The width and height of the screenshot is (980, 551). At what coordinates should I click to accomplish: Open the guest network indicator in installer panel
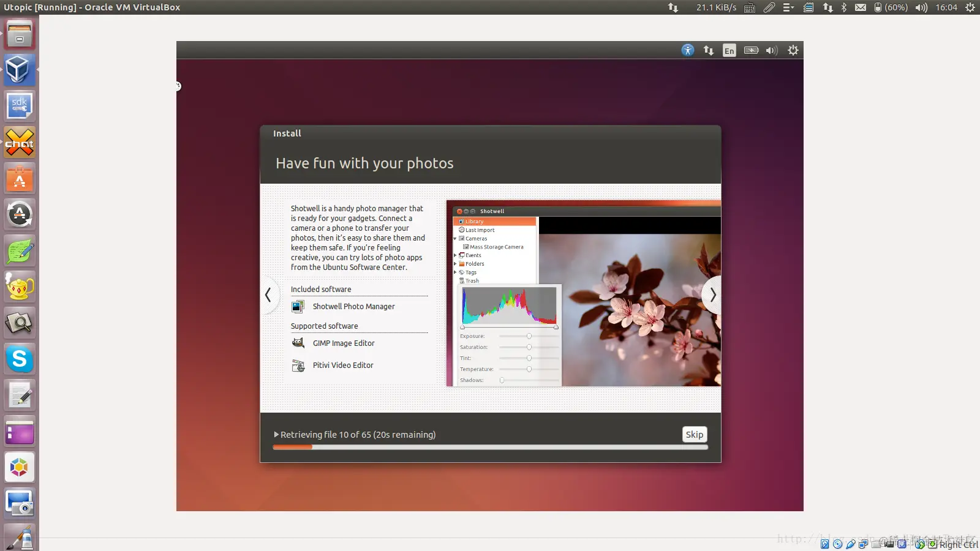point(709,50)
